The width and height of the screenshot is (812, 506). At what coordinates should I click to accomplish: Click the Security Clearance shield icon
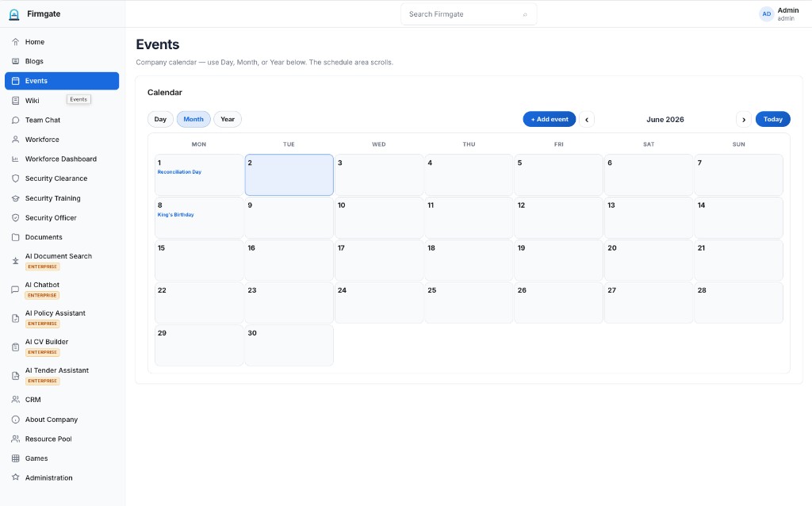click(16, 178)
